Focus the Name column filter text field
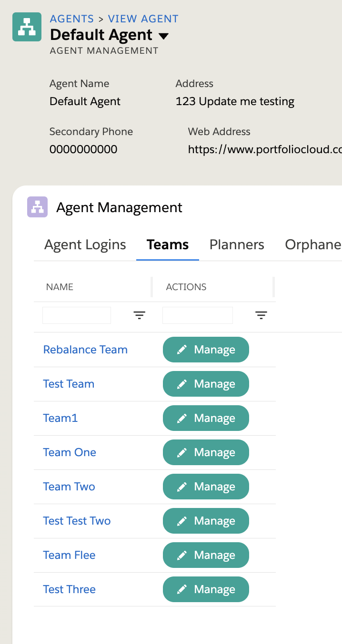Viewport: 342px width, 644px height. tap(77, 315)
